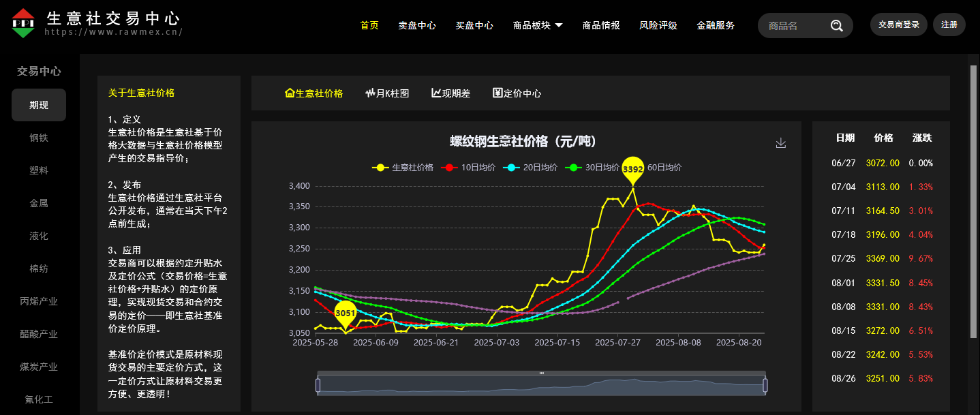The image size is (980, 415).
Task: Expand the 商品板块 dropdown menu
Action: point(538,26)
